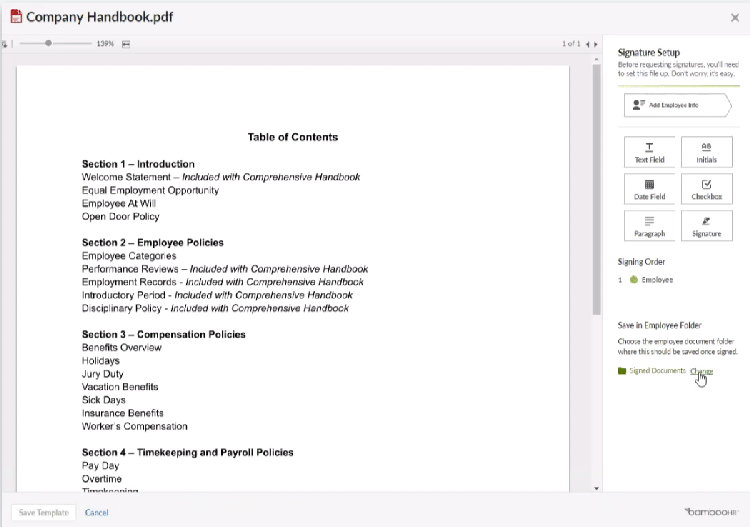Add a Checkbox field
Viewport: 750px width, 527px height.
pos(706,189)
